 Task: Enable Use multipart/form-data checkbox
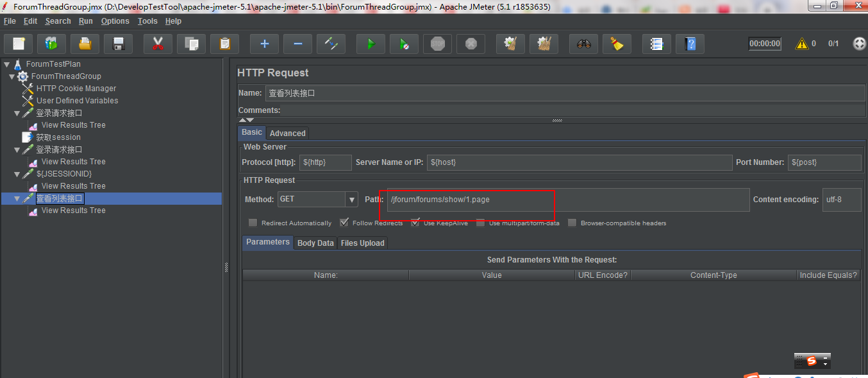480,223
